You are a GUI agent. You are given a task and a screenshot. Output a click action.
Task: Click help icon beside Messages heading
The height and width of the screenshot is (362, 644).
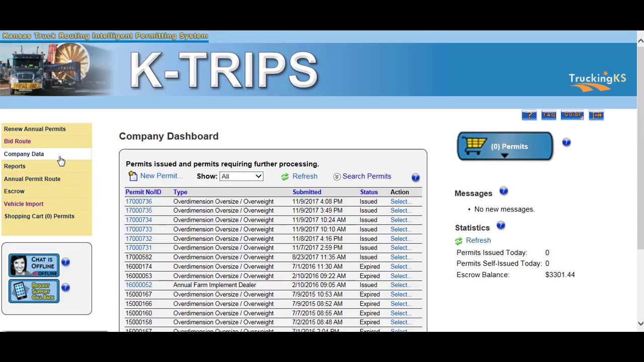504,191
